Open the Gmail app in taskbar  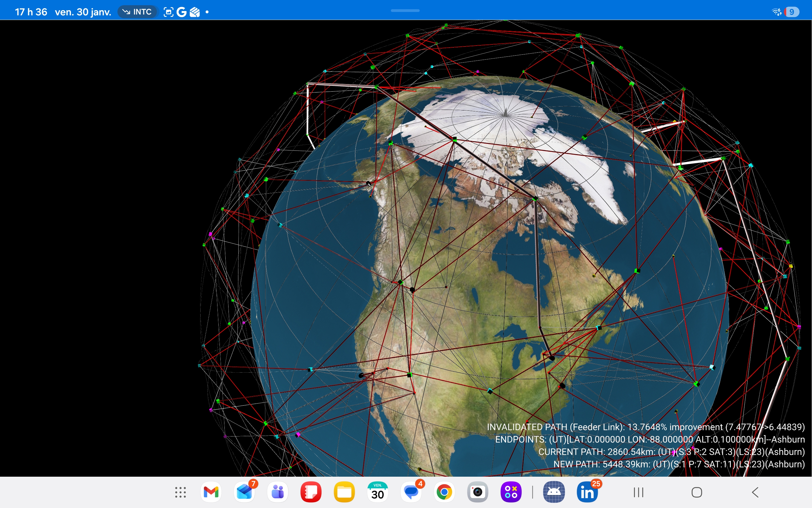click(211, 493)
